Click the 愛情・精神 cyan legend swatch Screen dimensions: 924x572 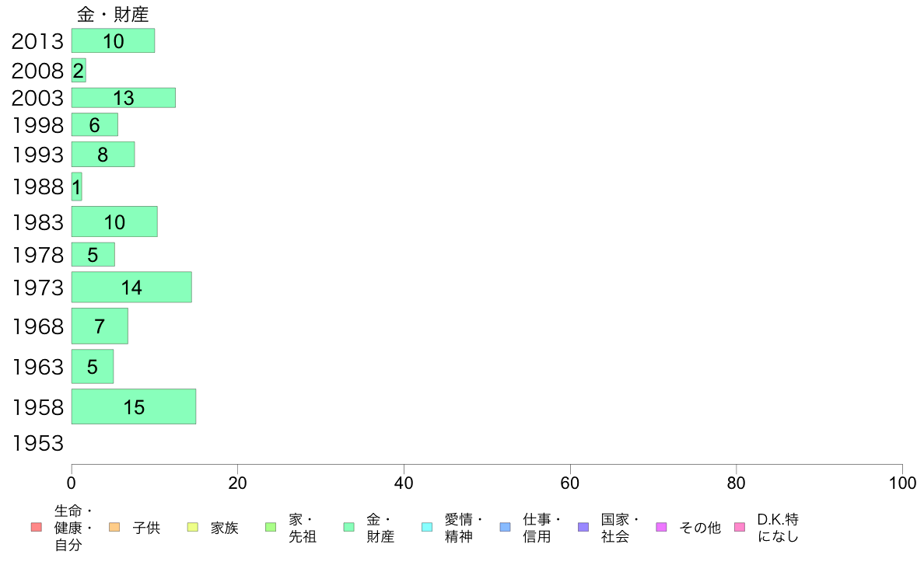click(427, 527)
